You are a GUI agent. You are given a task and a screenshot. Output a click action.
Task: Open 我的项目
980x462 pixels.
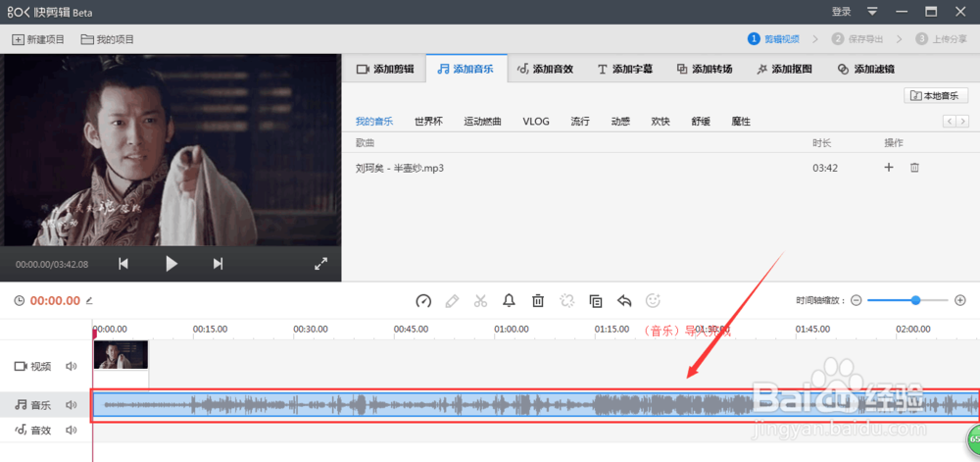[108, 39]
